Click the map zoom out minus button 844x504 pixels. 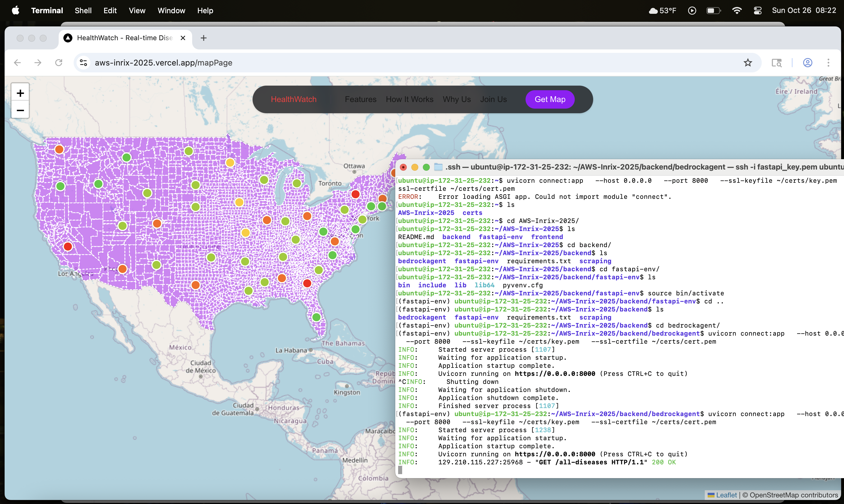[20, 110]
